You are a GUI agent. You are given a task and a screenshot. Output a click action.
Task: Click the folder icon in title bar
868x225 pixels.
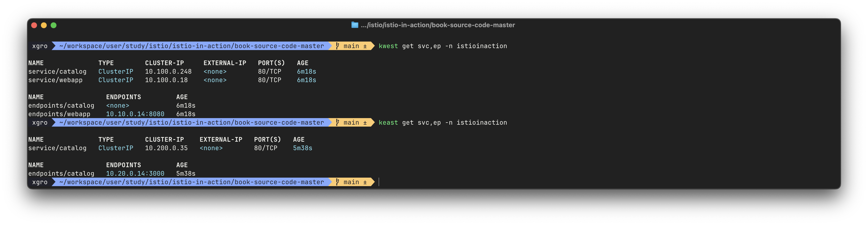click(354, 25)
